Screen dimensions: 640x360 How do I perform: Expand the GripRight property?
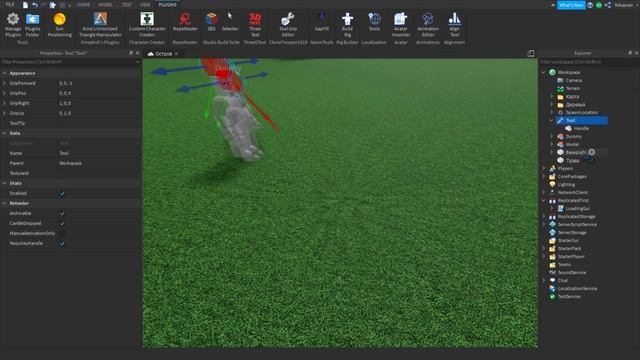point(4,103)
